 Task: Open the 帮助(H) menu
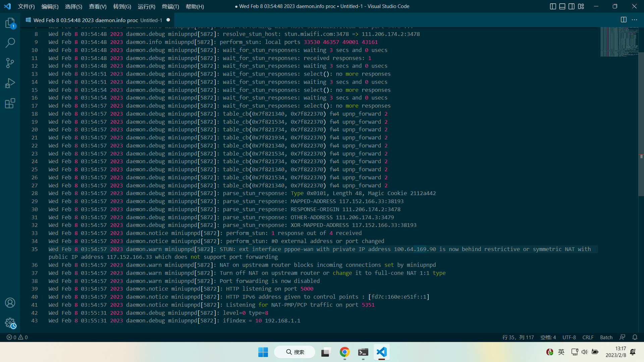coord(195,6)
